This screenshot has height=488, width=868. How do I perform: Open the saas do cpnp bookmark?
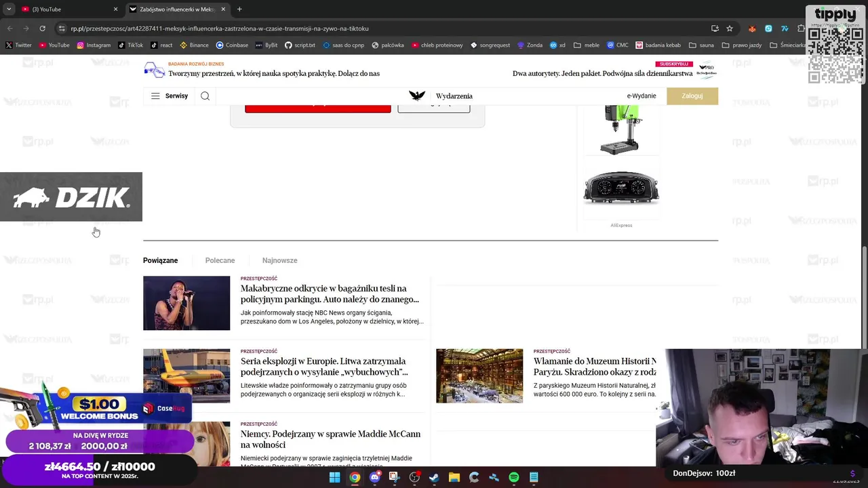[343, 45]
